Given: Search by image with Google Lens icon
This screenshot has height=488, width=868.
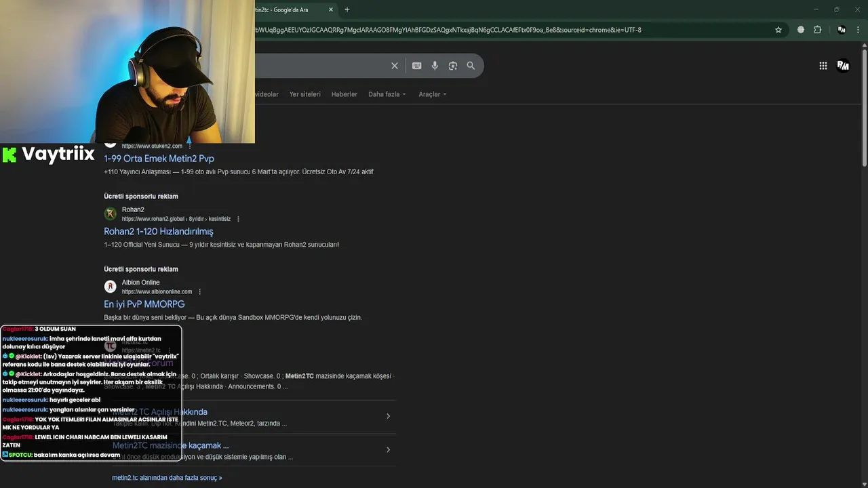Looking at the screenshot, I should point(453,66).
